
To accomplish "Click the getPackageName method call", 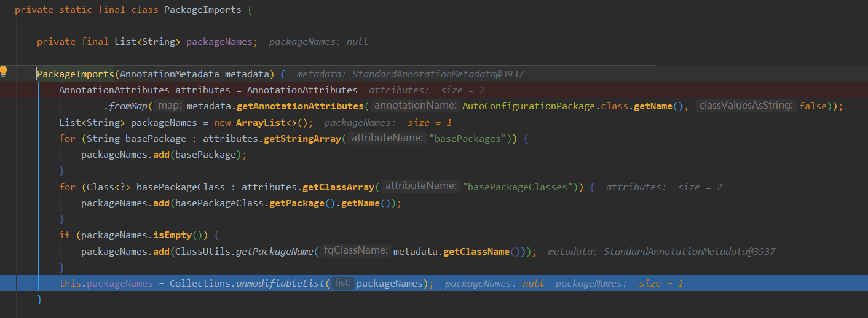I will 274,251.
